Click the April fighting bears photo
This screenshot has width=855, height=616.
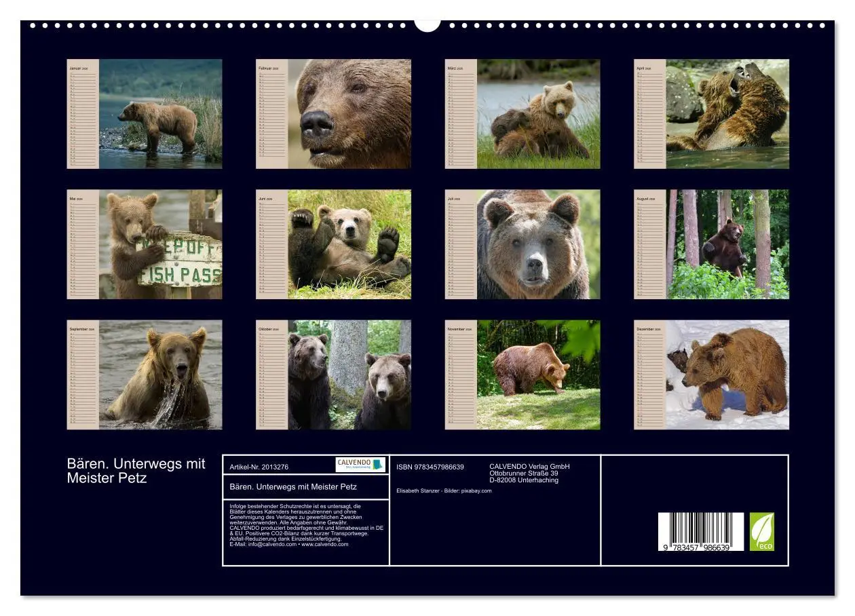727,114
